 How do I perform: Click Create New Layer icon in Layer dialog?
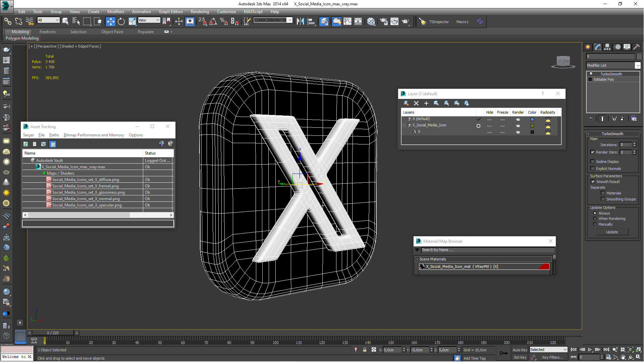[x=406, y=103]
